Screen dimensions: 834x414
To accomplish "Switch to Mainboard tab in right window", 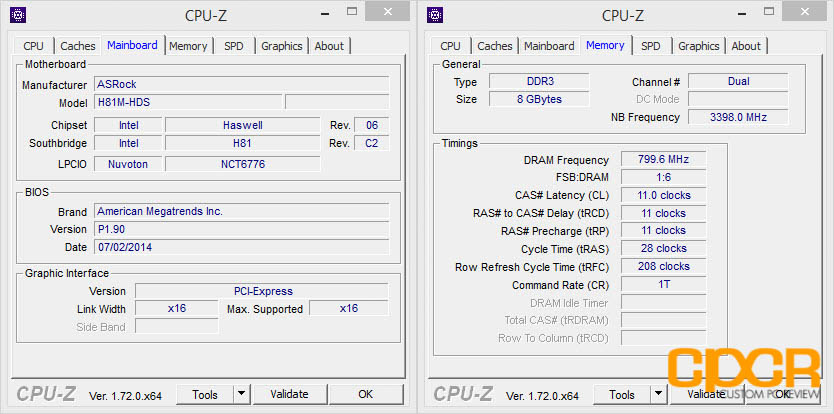I will (549, 46).
